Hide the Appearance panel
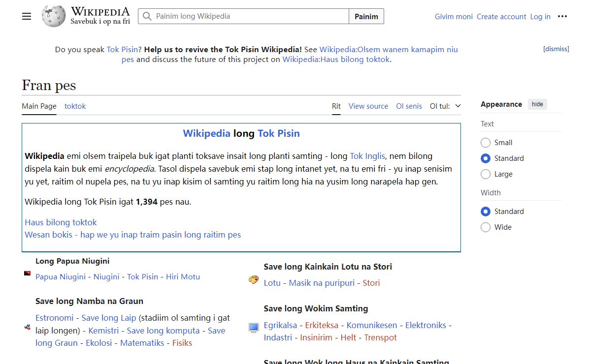Image resolution: width=591 pixels, height=364 pixels. coord(537,104)
